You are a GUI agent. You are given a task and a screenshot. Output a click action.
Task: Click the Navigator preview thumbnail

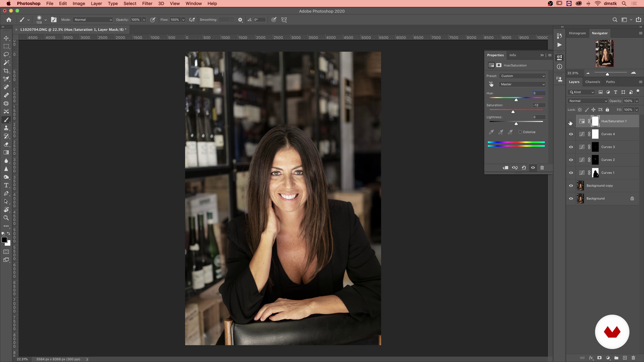(x=604, y=53)
